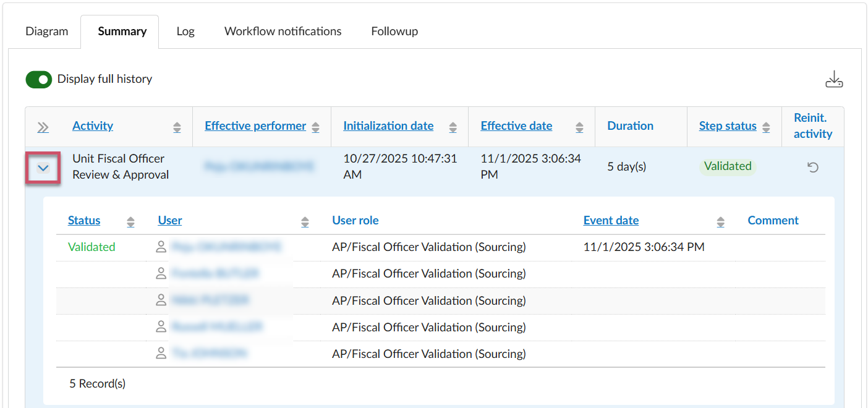Click the Duration column header
868x408 pixels.
630,125
